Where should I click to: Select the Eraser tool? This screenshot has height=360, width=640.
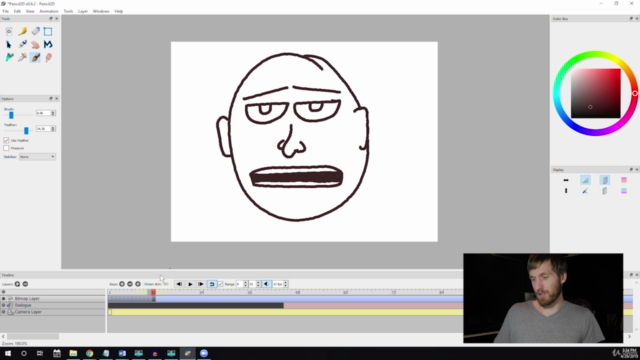(36, 31)
